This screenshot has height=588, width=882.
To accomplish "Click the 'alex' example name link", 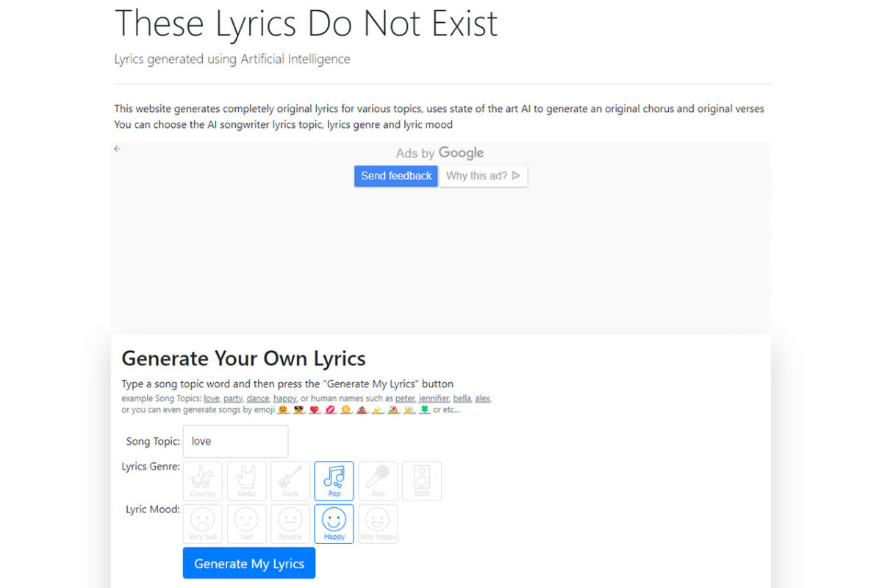I will point(482,398).
